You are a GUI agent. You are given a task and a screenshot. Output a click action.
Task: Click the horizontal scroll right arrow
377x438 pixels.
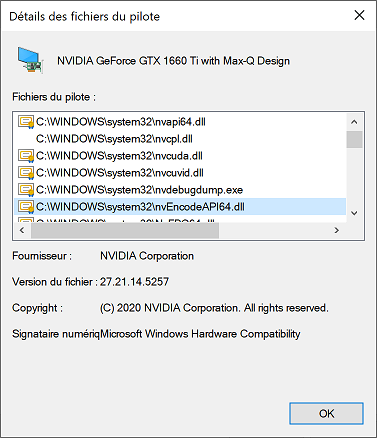coord(337,230)
